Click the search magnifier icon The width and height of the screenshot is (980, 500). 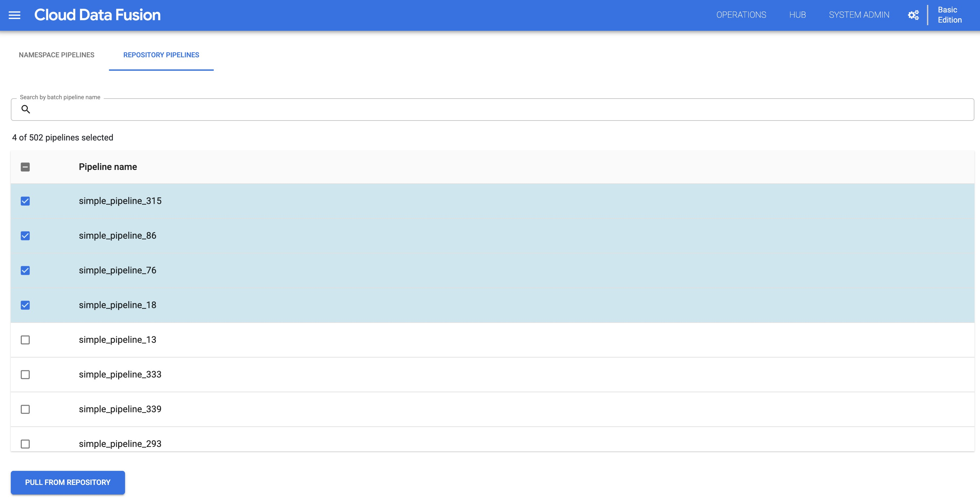click(x=26, y=108)
